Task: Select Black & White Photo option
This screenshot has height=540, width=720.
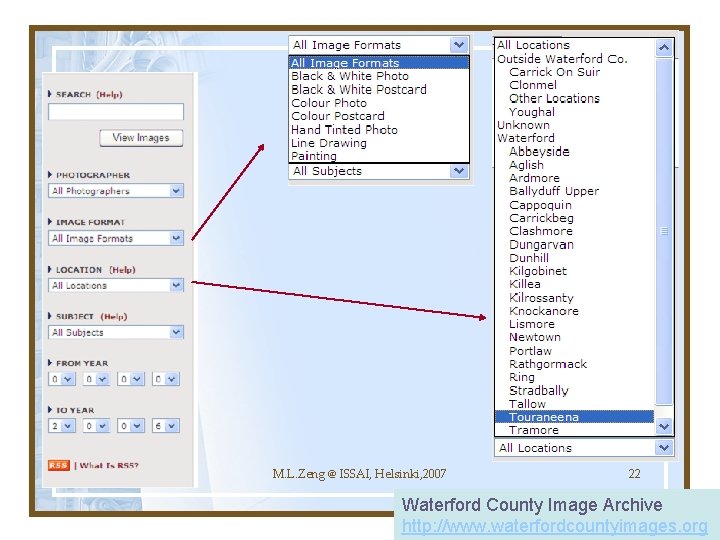Action: [x=379, y=76]
